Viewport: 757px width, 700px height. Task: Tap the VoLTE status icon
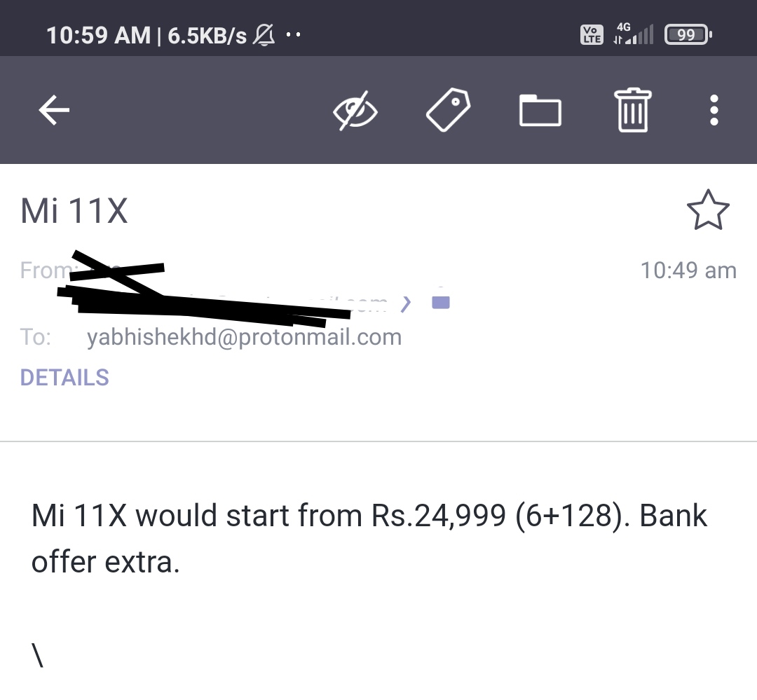pos(592,35)
